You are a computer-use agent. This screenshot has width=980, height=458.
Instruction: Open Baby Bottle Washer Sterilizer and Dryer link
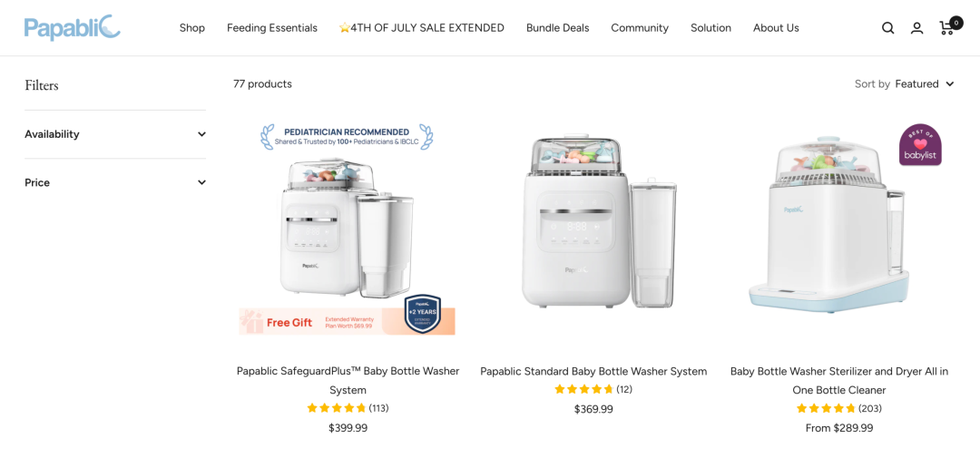pos(838,381)
